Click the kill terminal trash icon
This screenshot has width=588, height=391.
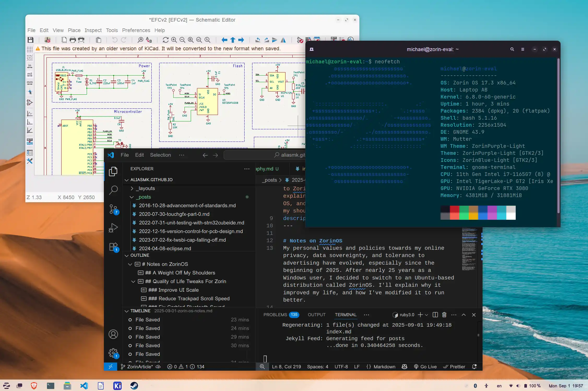click(444, 315)
